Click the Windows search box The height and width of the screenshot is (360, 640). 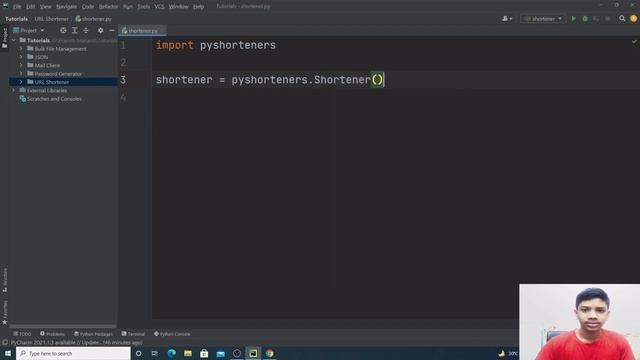(73, 353)
